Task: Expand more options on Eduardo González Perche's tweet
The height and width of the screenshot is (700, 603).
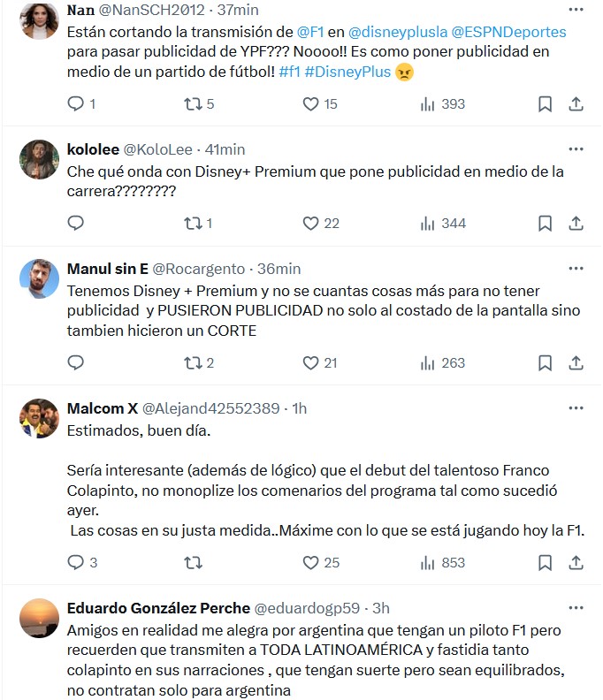Action: pos(576,608)
